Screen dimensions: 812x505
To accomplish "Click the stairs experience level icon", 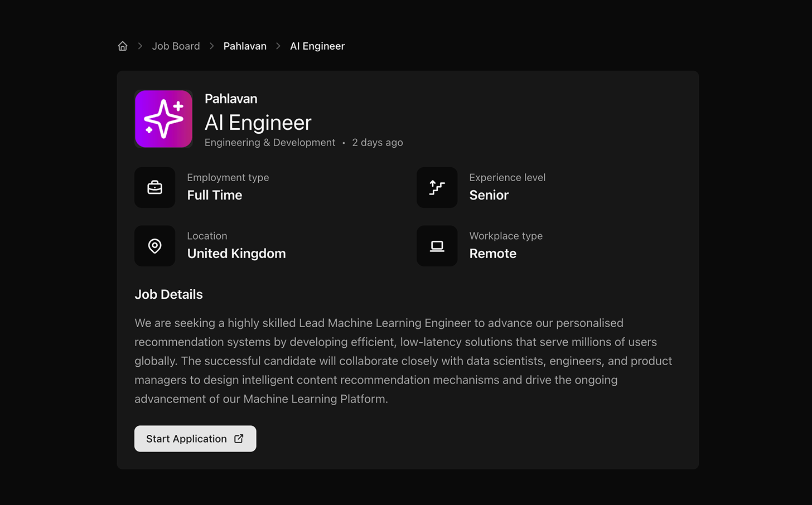I will [437, 187].
